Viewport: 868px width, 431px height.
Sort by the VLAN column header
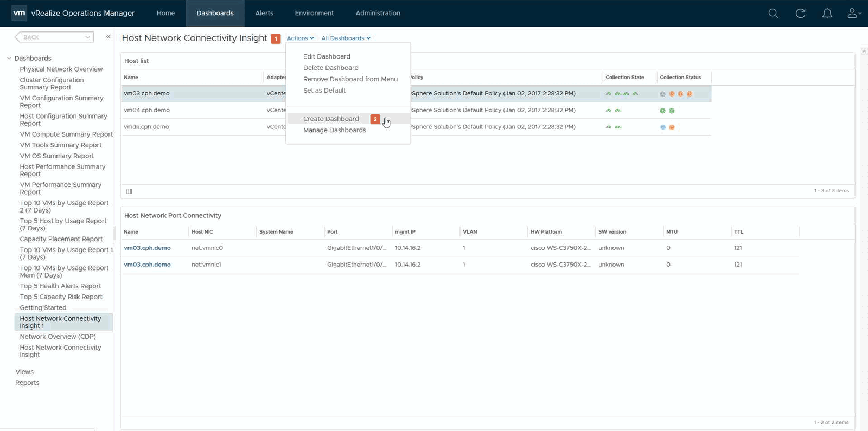(470, 232)
